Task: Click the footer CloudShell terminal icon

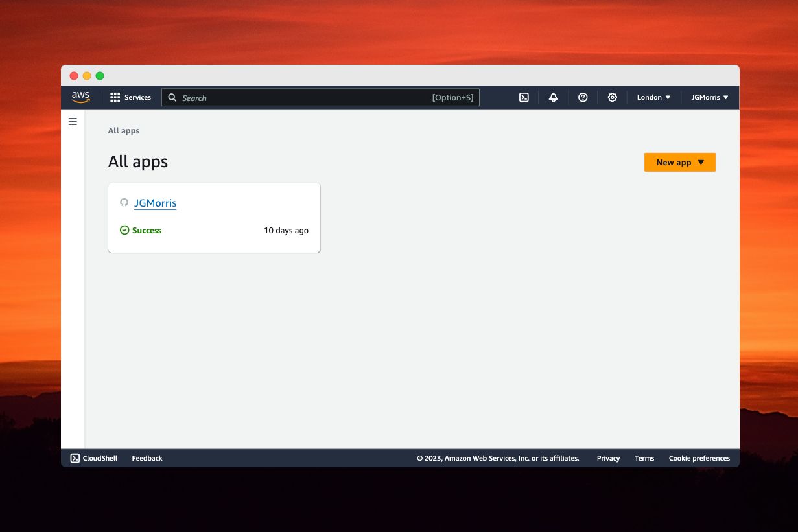Action: (75, 458)
